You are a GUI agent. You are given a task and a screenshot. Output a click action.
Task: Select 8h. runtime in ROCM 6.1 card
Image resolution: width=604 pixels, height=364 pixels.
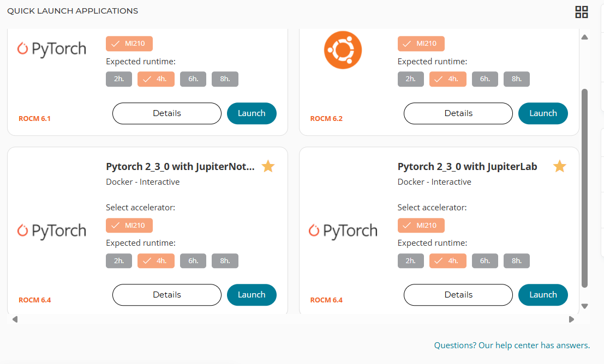pos(225,79)
